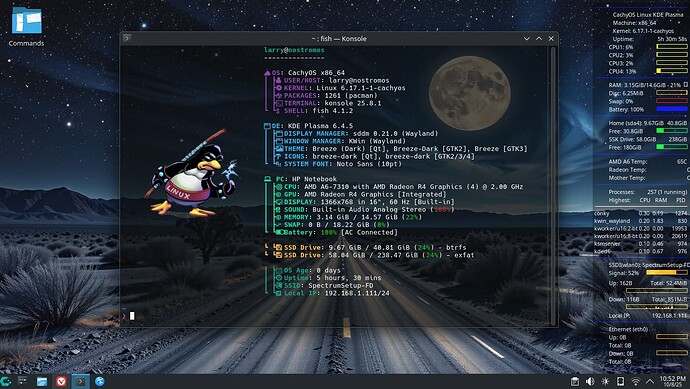690x389 pixels.
Task: Click the 'OS: CachyOS x86_64' line
Action: (304, 73)
